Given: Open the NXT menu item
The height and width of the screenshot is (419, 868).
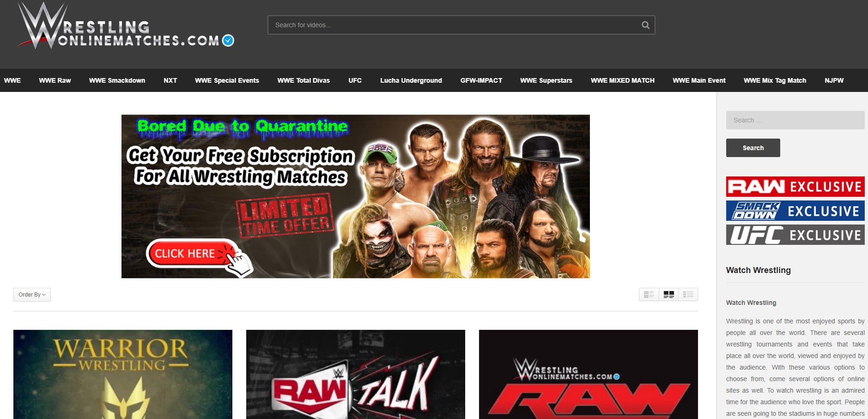Looking at the screenshot, I should point(170,80).
